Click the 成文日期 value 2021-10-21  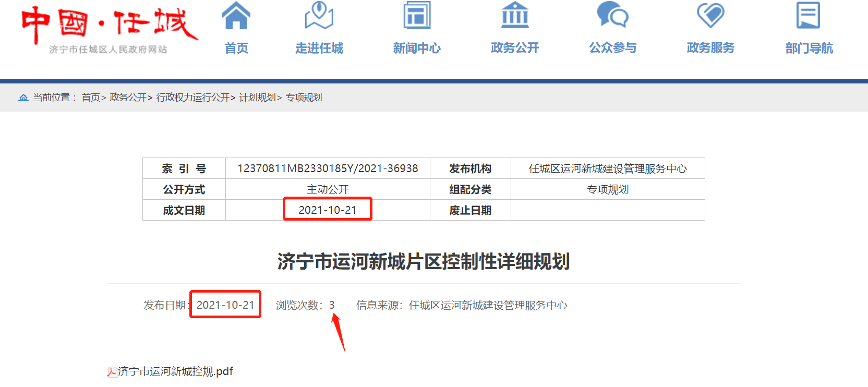coord(328,210)
